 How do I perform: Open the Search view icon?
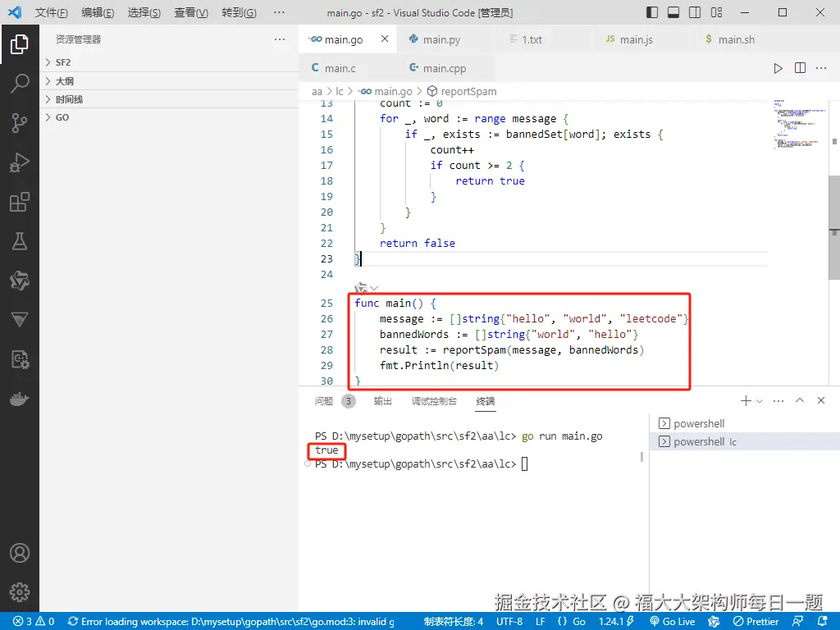tap(20, 84)
